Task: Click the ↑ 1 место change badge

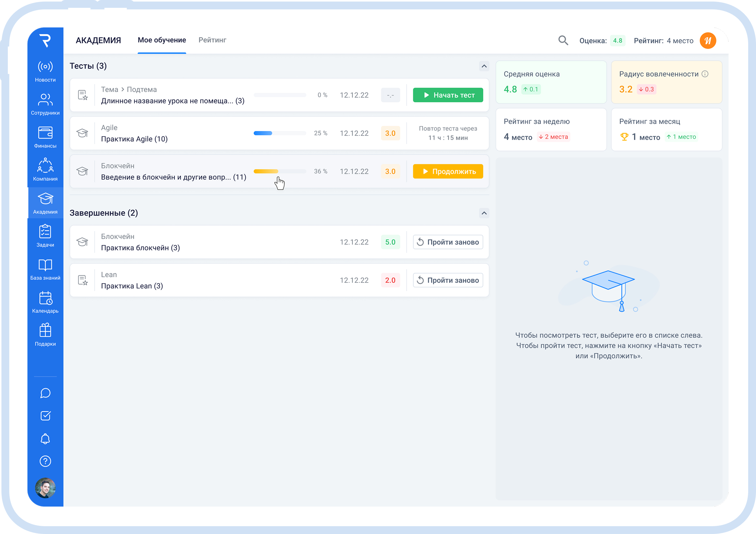Action: (681, 137)
